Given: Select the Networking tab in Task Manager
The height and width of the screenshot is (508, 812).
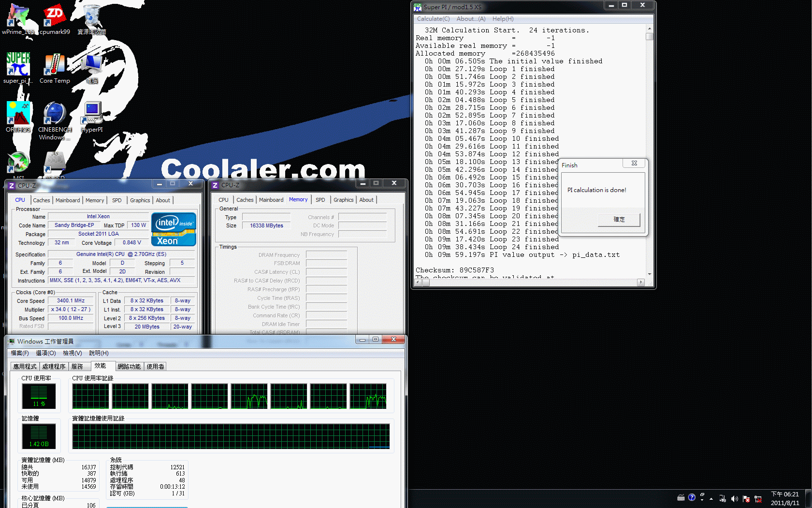Looking at the screenshot, I should pos(129,367).
